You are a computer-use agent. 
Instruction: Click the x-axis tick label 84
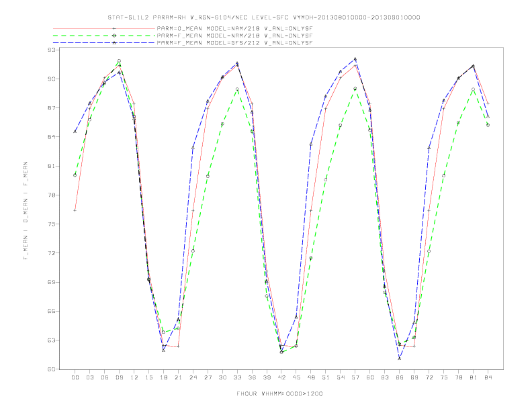coord(488,377)
